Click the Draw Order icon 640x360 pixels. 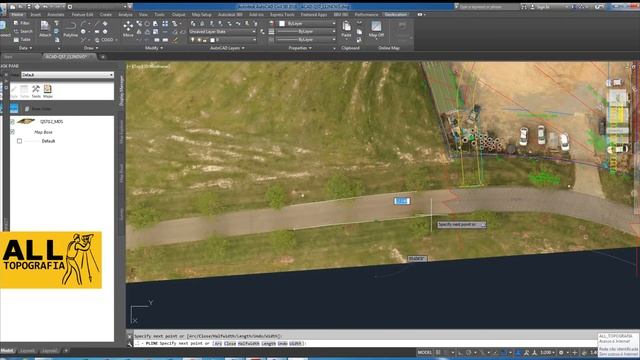coord(38,109)
